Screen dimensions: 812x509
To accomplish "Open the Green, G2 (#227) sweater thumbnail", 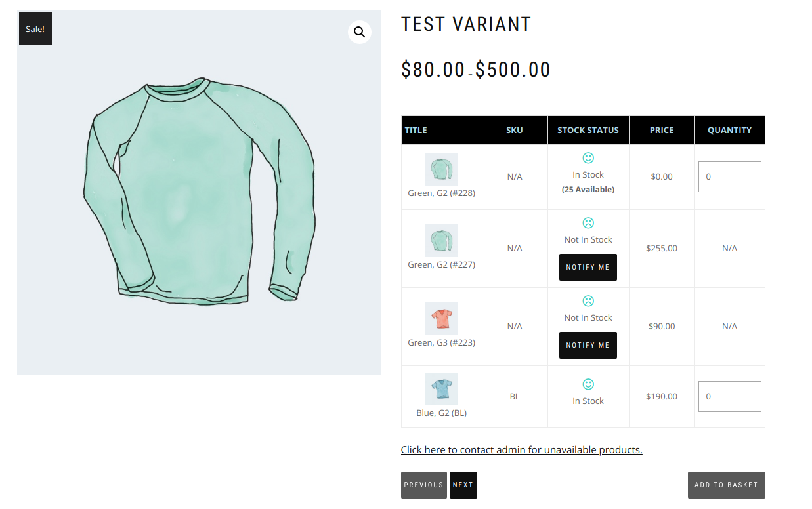I will (442, 241).
